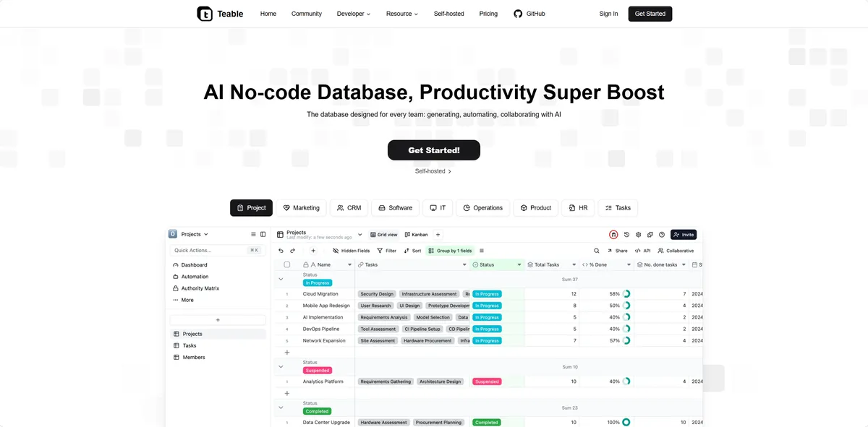868x427 pixels.
Task: Click the search magnifier icon
Action: [x=597, y=251]
